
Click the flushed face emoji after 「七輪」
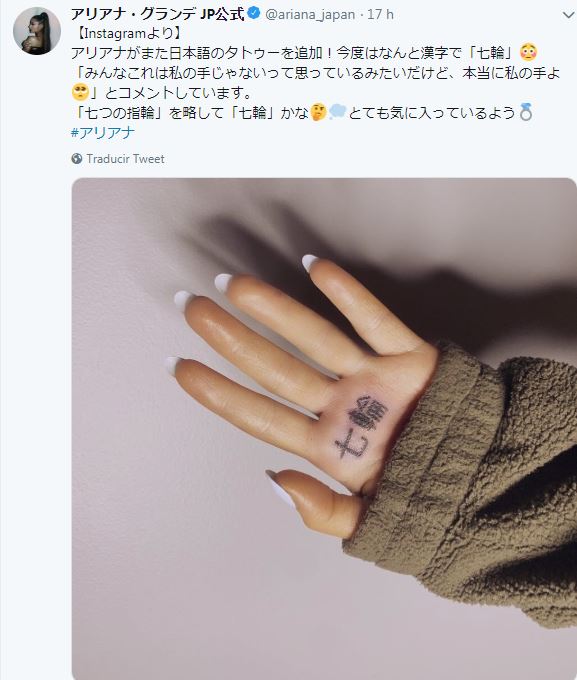point(528,52)
